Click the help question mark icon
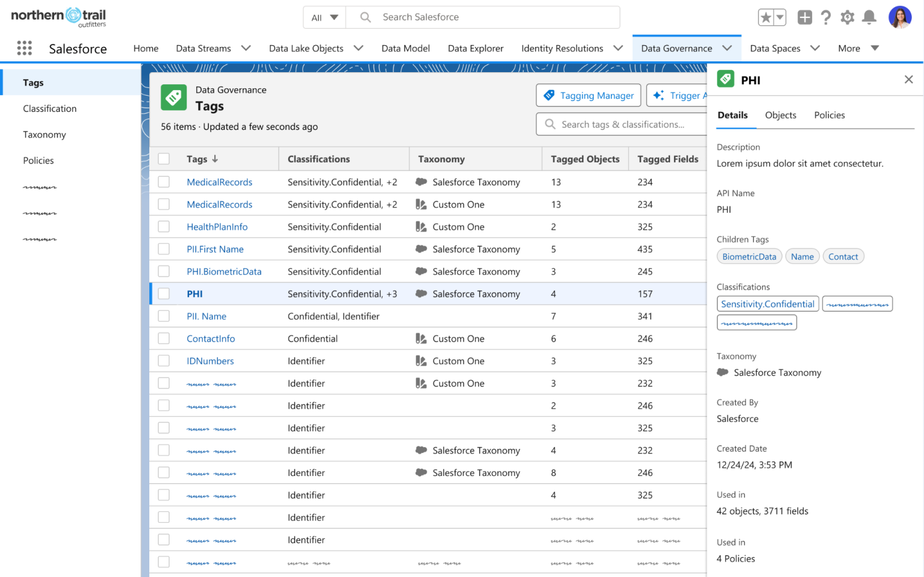The width and height of the screenshot is (924, 577). pyautogui.click(x=825, y=17)
